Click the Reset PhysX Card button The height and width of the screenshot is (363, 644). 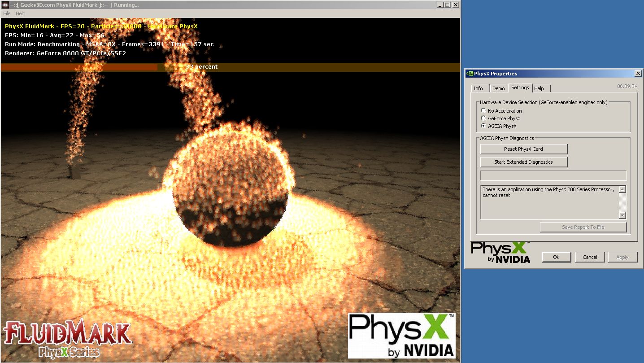524,149
